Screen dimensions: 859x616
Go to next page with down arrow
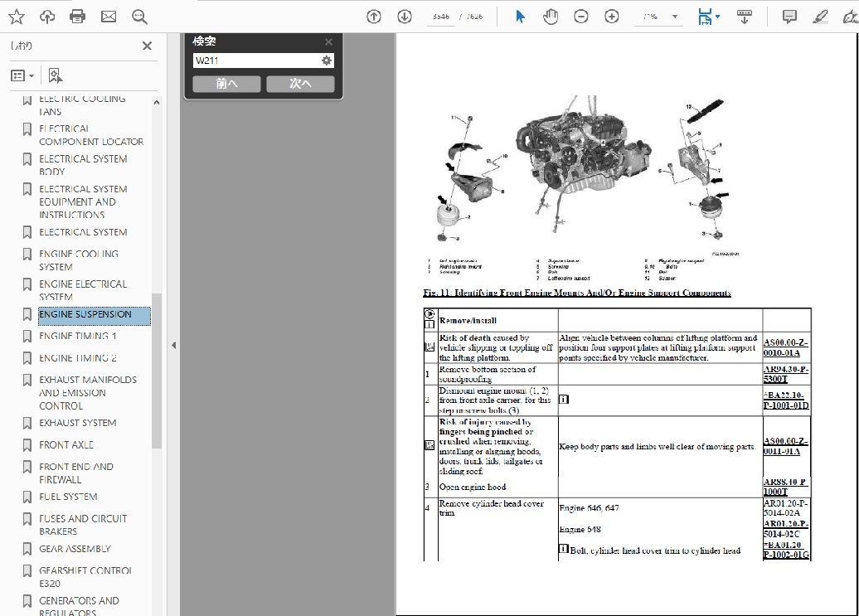(405, 17)
